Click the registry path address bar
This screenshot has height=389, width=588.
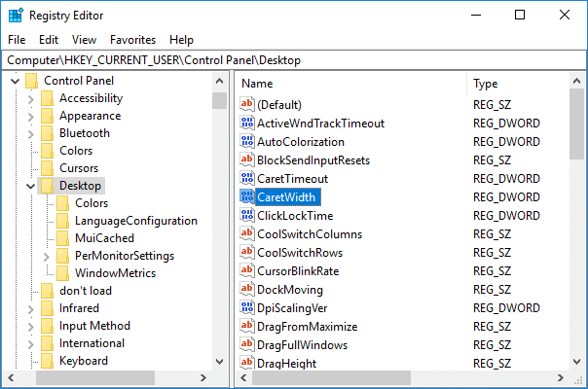tap(292, 60)
